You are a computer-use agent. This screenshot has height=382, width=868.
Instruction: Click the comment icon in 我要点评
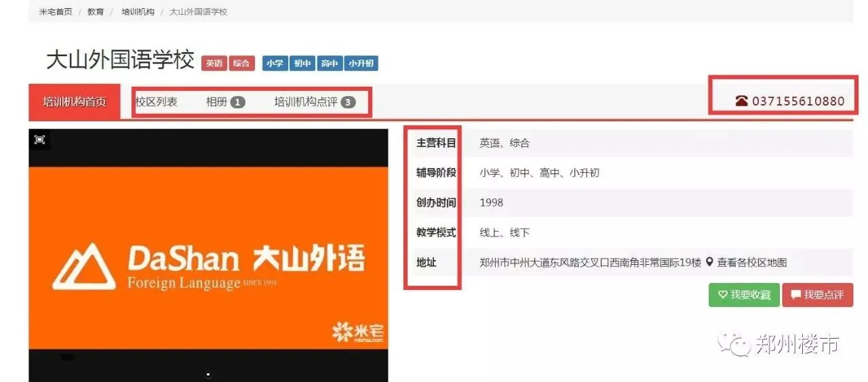[x=796, y=295]
